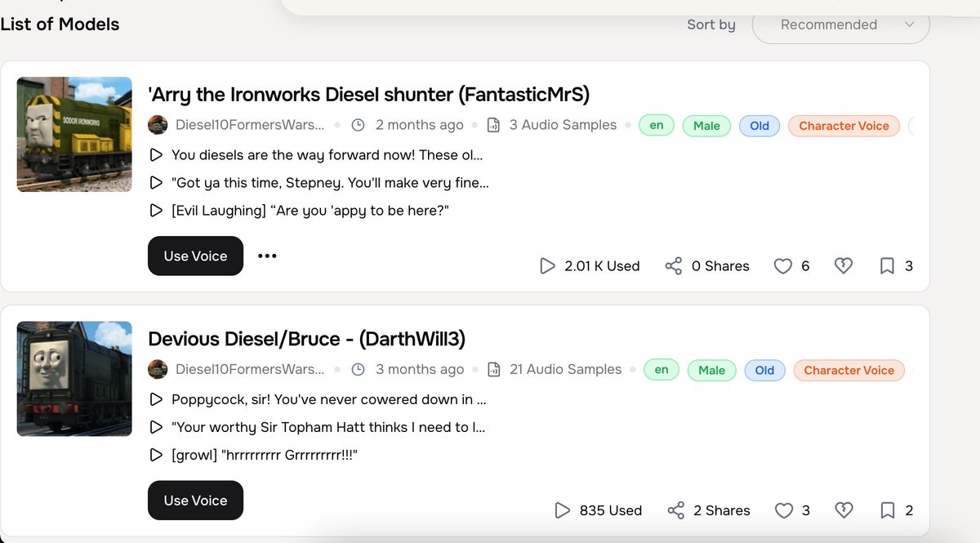Click clock icon next to 3 months ago

pos(358,369)
